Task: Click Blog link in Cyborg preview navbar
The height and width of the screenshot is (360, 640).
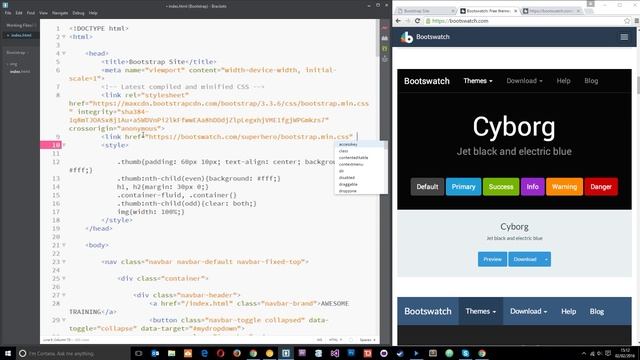Action: 591,81
